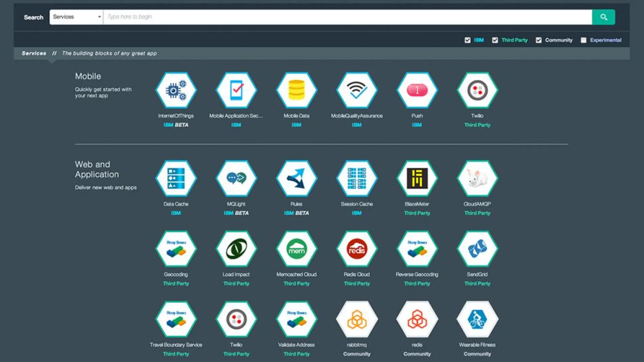Click the Travel Boundary Service name label
The width and height of the screenshot is (644, 362).
pos(176,345)
